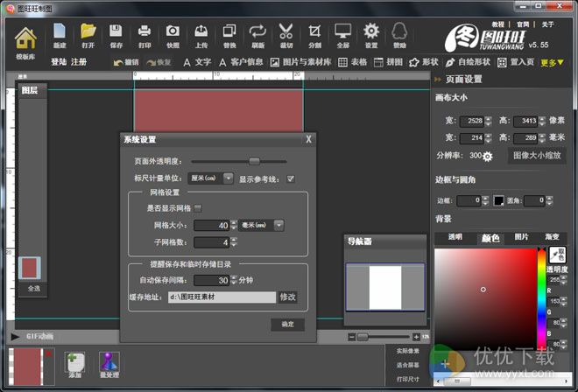
Task: Click the 确定 button in 系统设置
Action: click(288, 325)
